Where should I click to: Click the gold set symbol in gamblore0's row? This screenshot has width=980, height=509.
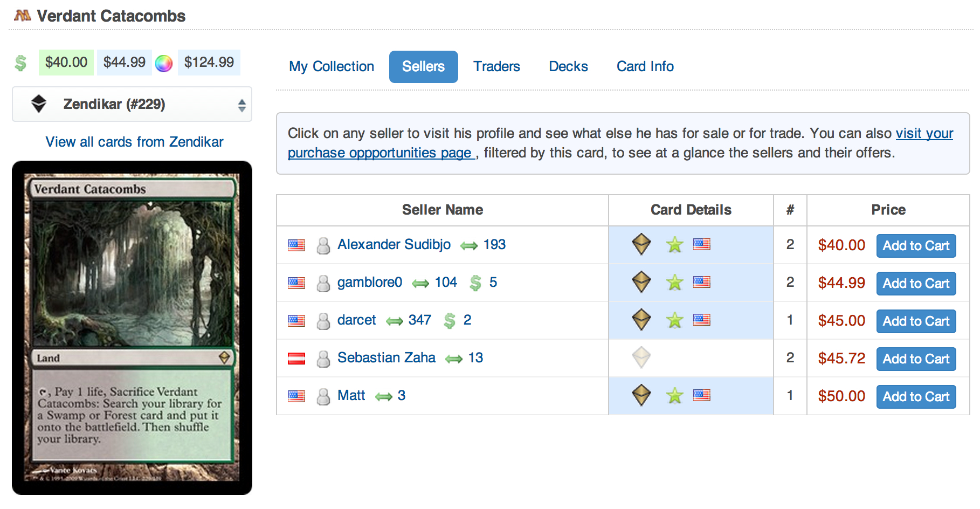tap(641, 282)
